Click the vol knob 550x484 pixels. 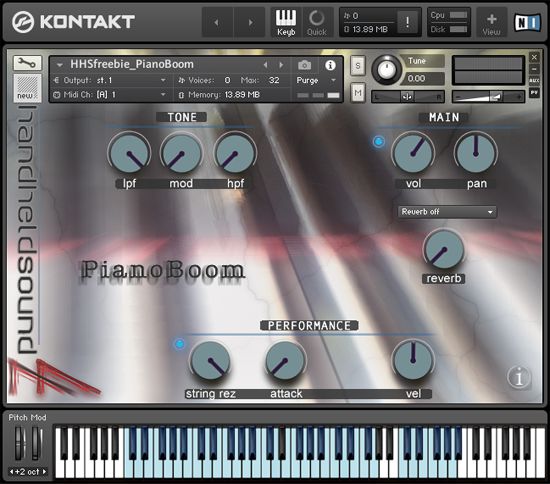pyautogui.click(x=413, y=154)
